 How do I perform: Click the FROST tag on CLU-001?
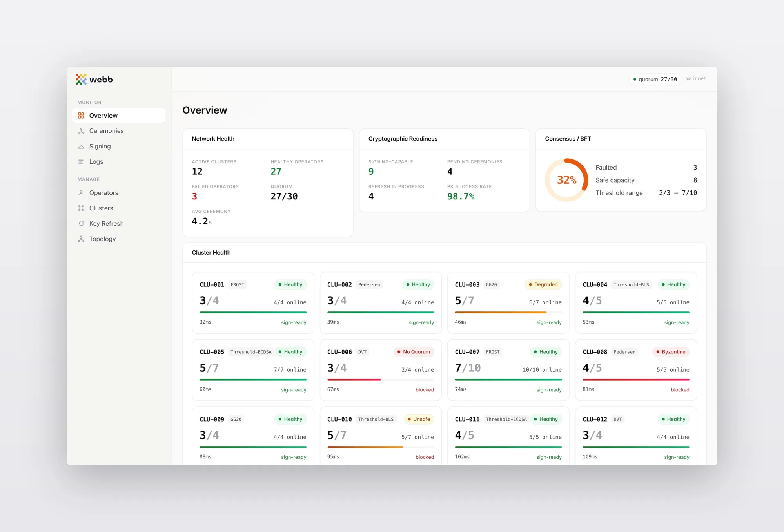pyautogui.click(x=238, y=285)
